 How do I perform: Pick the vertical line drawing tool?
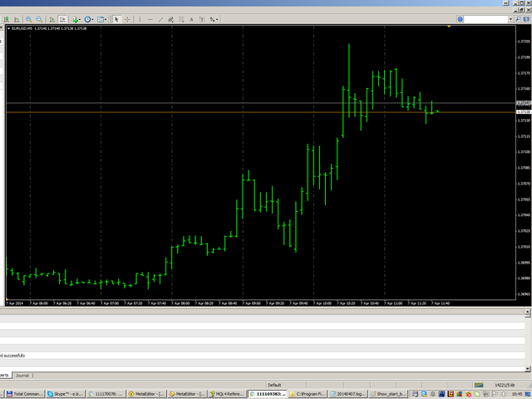click(140, 19)
